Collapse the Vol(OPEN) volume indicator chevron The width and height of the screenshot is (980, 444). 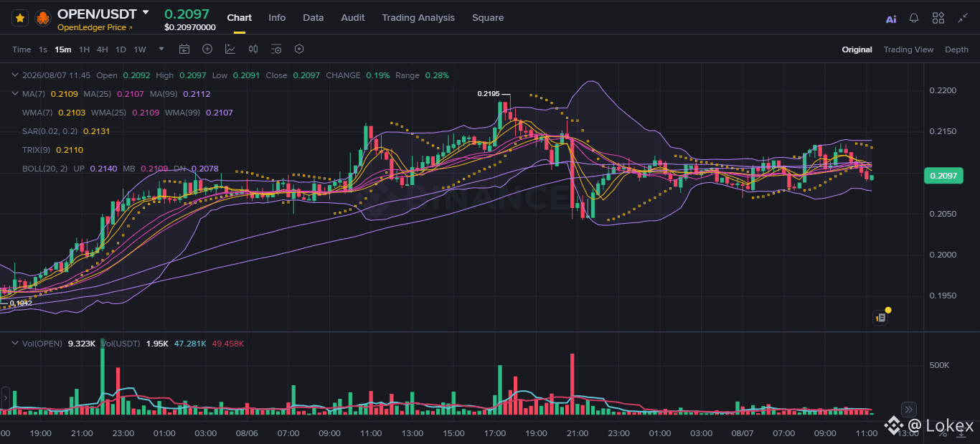15,344
